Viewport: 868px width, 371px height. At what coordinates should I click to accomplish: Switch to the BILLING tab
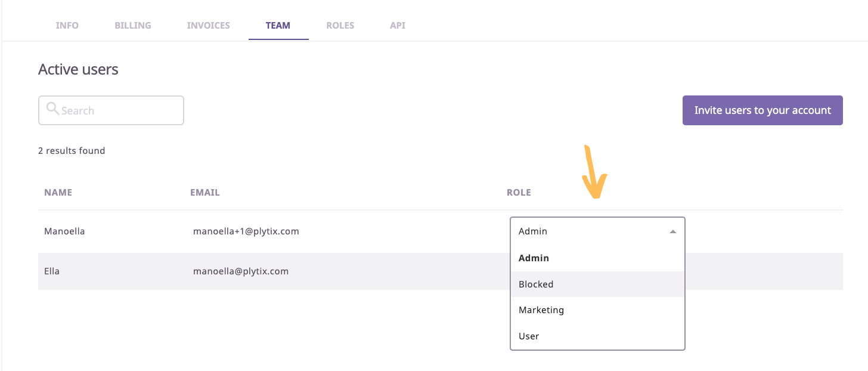(133, 26)
